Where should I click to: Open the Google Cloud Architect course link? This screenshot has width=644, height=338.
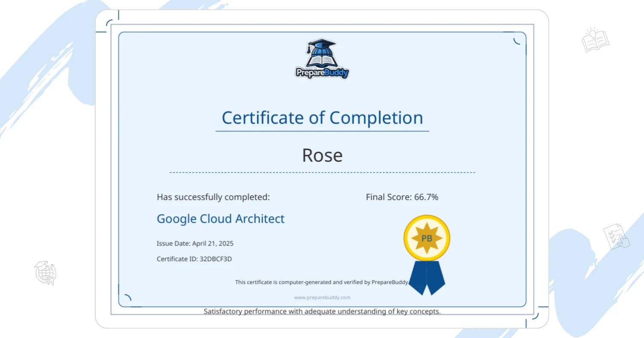[x=220, y=219]
